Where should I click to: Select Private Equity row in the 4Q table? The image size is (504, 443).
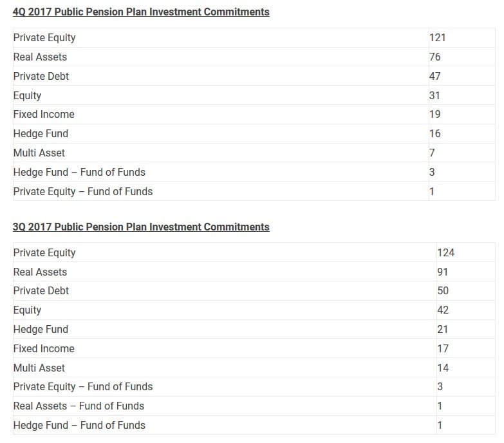pyautogui.click(x=44, y=37)
